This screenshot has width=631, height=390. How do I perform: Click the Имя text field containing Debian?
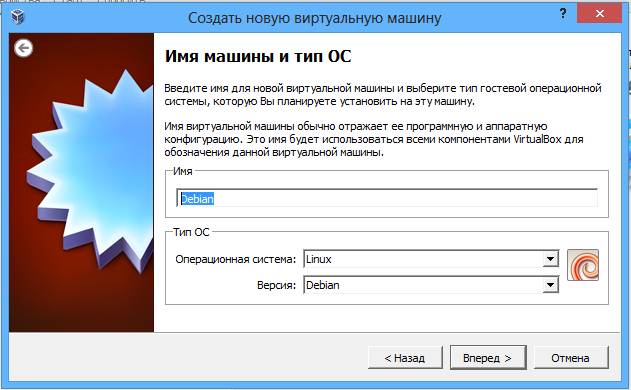pyautogui.click(x=387, y=198)
